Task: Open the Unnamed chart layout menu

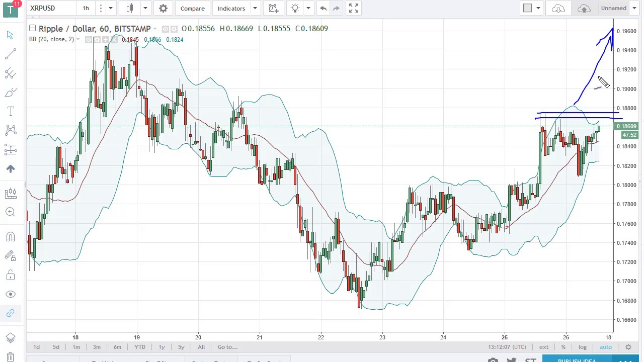Action: pos(618,8)
